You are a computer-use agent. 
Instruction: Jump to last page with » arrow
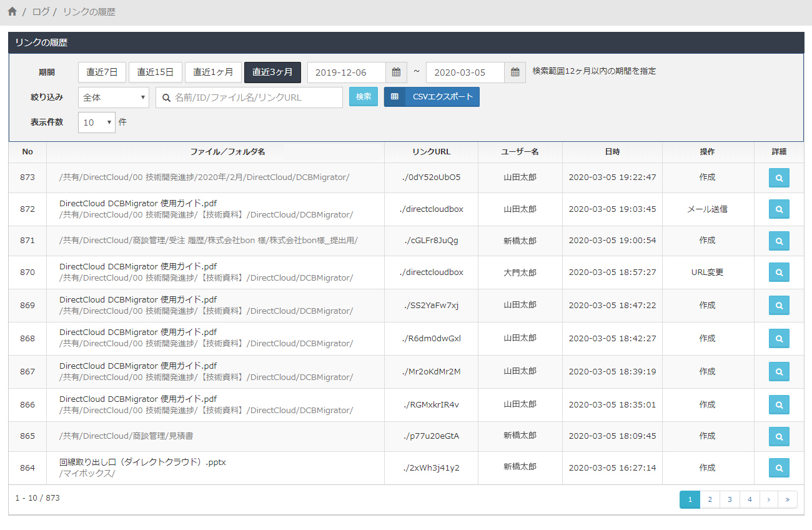point(787,499)
